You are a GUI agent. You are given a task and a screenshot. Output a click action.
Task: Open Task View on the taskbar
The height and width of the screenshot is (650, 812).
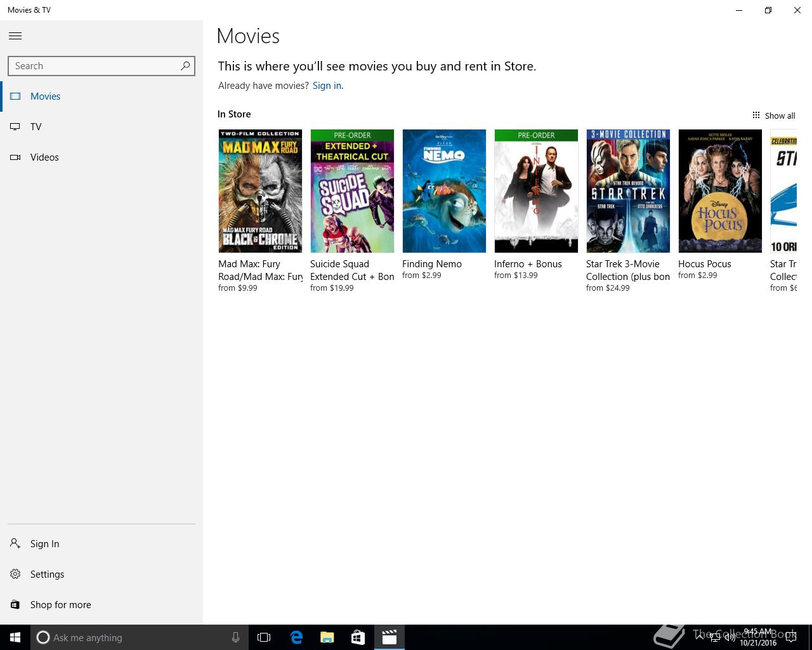(x=264, y=637)
